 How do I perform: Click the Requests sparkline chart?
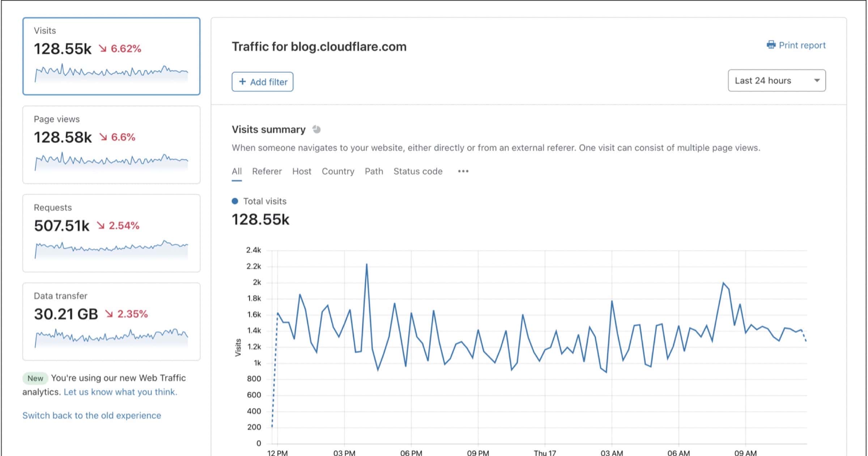tap(111, 249)
